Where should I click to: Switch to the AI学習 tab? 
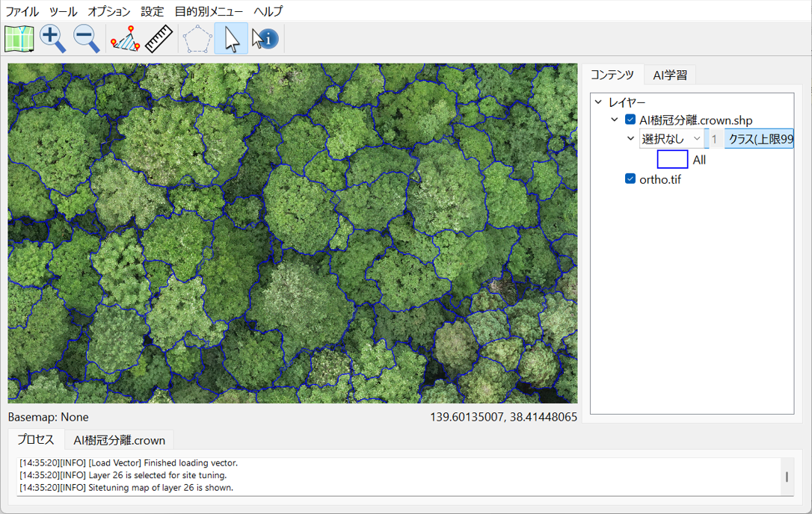670,75
